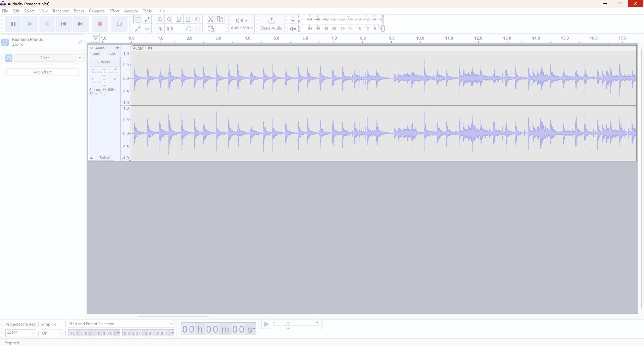The image size is (644, 346).
Task: Open the Analyze menu
Action: (x=131, y=11)
